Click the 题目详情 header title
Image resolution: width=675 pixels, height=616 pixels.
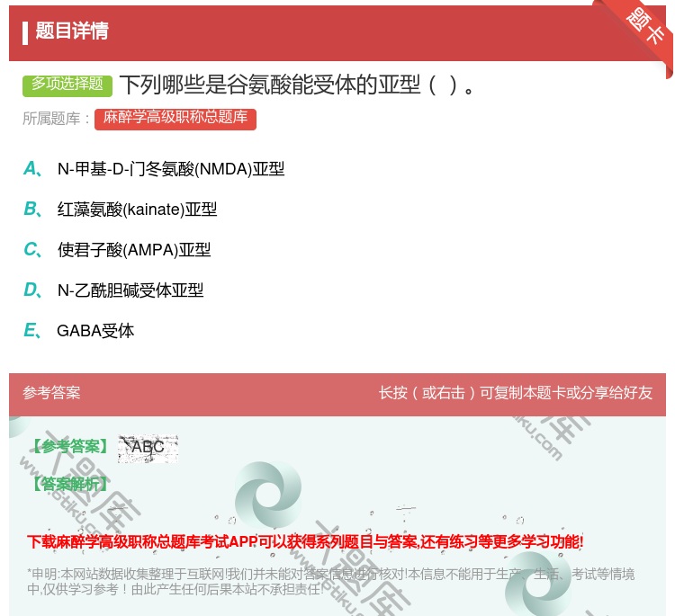point(72,31)
